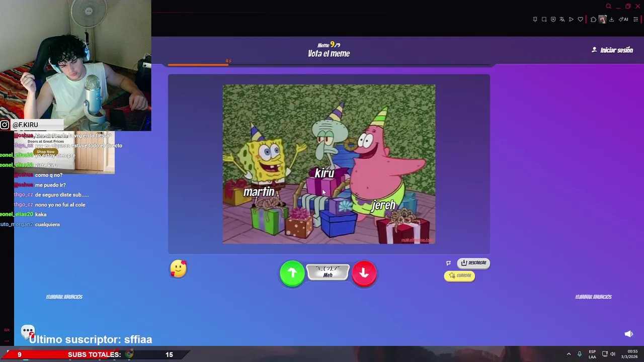Viewport: 644px width, 362px height.
Task: Click the Shop Now ad button
Action: coord(45,152)
